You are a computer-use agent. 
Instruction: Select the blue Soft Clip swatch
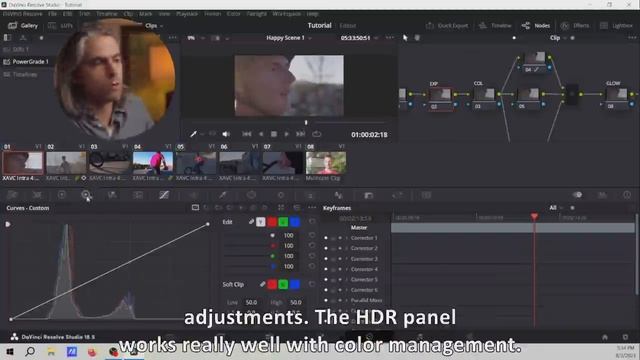295,284
